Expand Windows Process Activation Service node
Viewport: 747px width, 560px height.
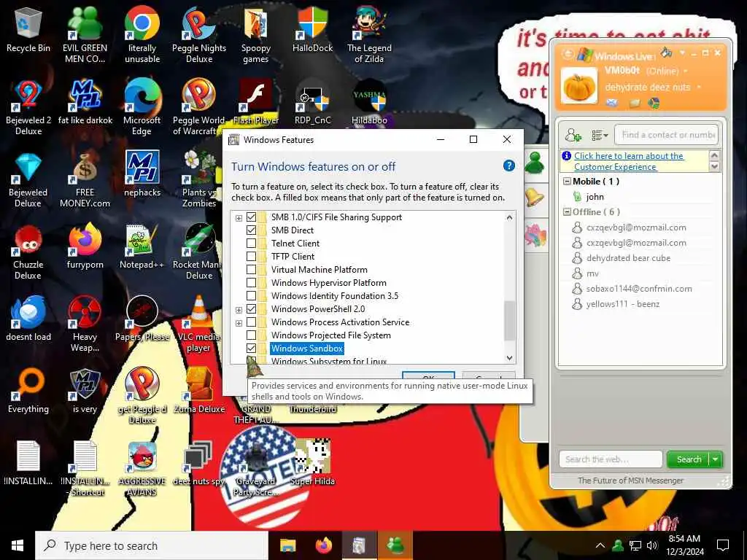[239, 323]
